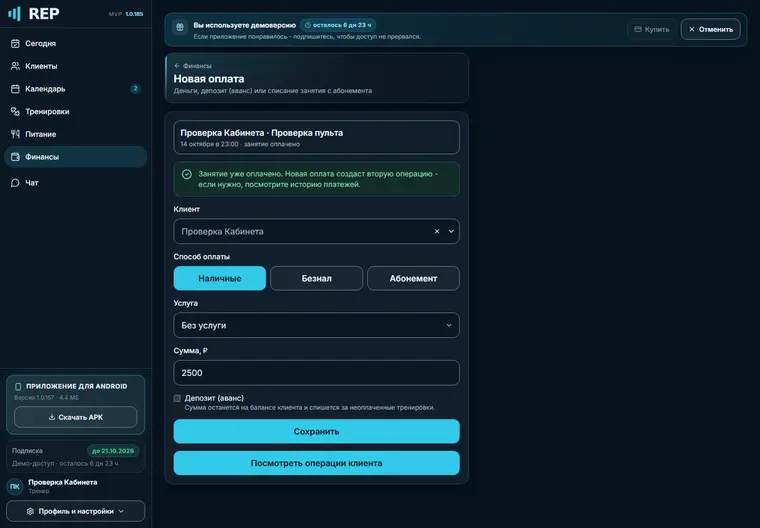
Task: Click the Android phone icon
Action: [x=18, y=386]
